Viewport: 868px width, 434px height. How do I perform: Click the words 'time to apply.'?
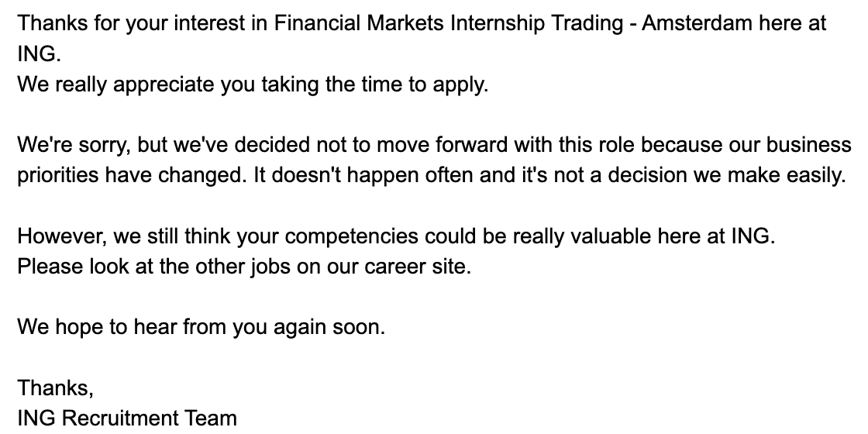tap(425, 84)
